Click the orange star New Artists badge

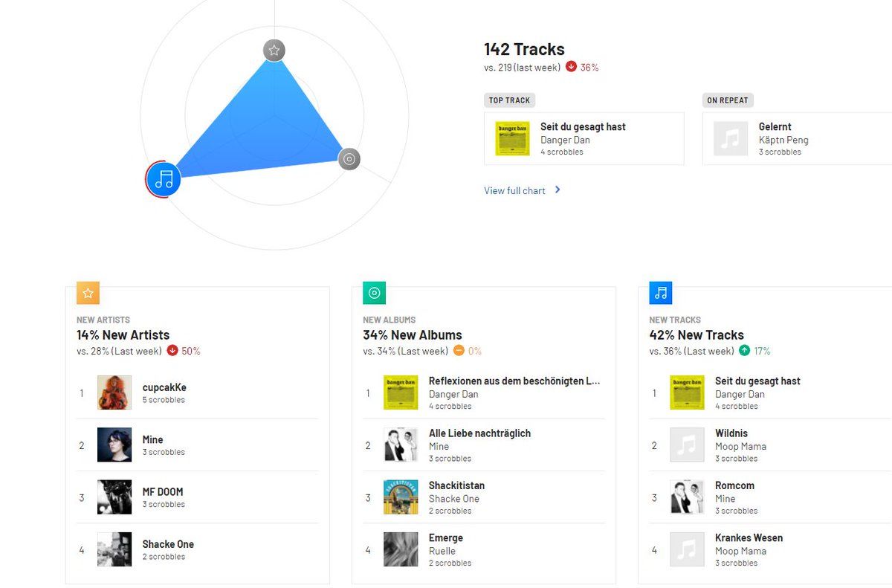[x=88, y=293]
